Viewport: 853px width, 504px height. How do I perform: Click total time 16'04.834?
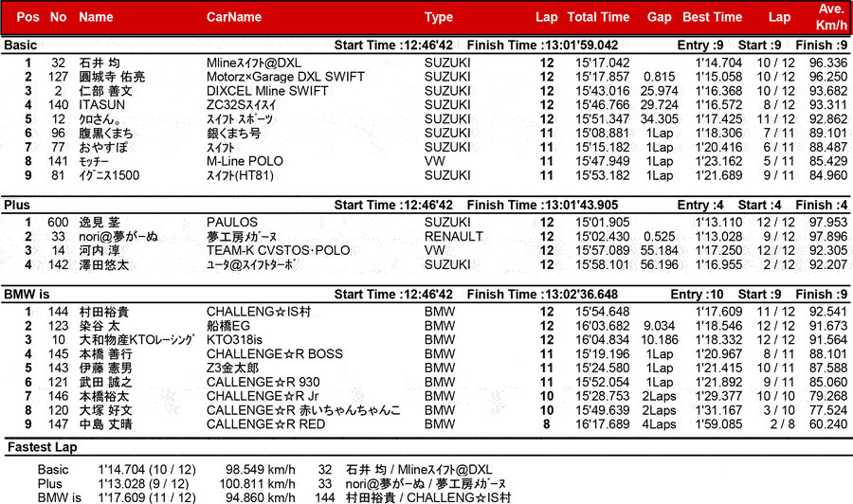click(x=602, y=340)
